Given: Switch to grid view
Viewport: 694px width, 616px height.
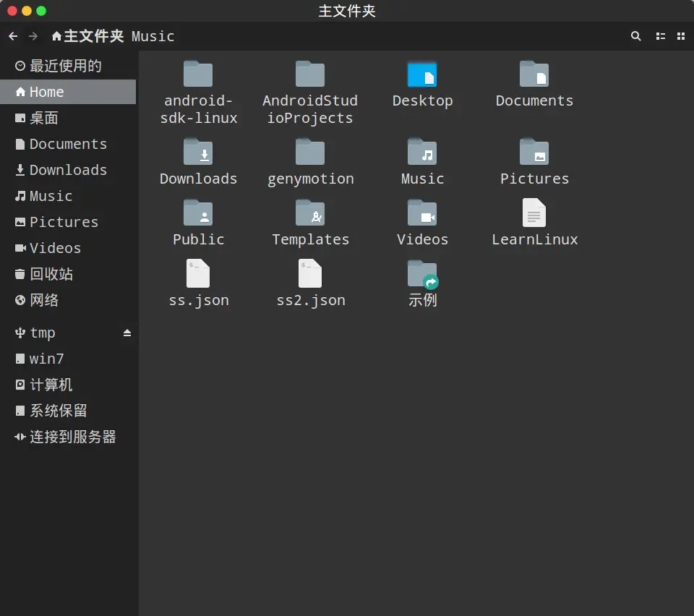Looking at the screenshot, I should click(x=681, y=36).
